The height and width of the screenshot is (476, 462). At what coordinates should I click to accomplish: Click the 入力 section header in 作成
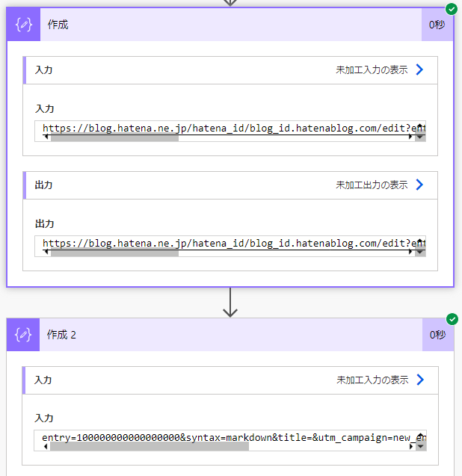(x=230, y=70)
